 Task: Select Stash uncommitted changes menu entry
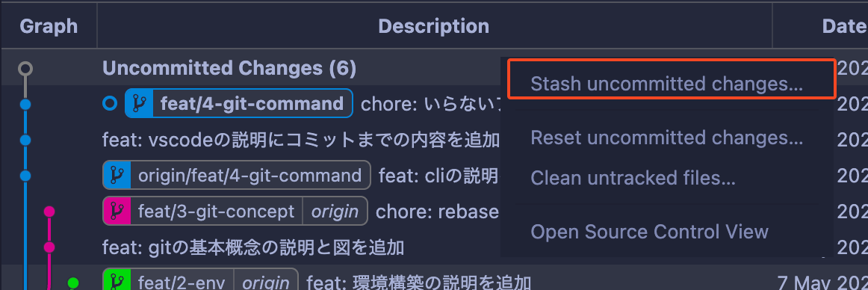666,84
